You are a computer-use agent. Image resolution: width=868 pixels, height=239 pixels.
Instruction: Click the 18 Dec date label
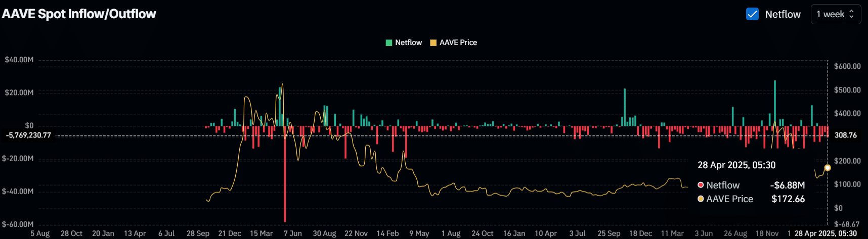coord(640,233)
